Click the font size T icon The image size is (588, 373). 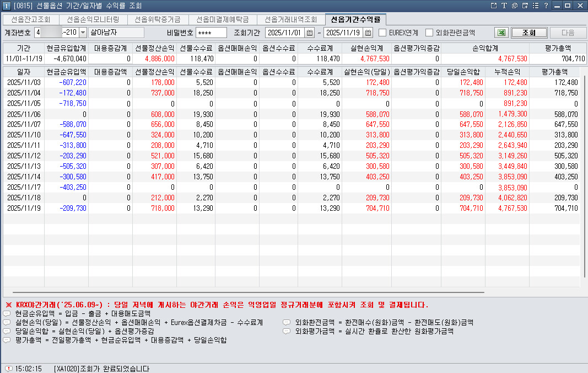504,6
